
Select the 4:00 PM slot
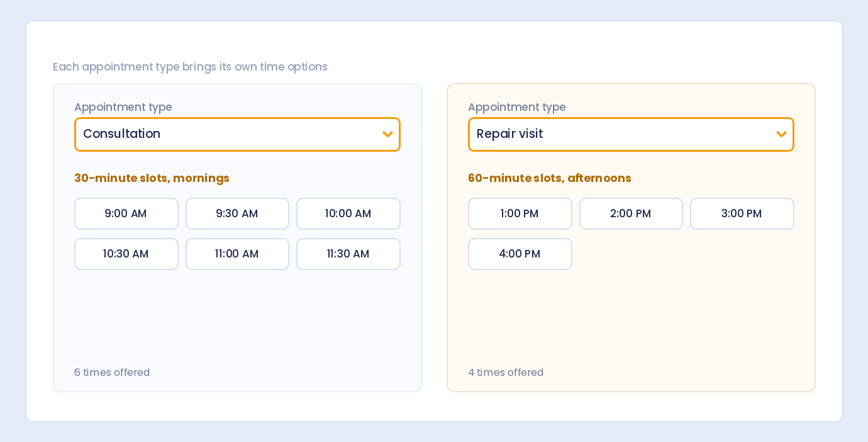pos(520,254)
